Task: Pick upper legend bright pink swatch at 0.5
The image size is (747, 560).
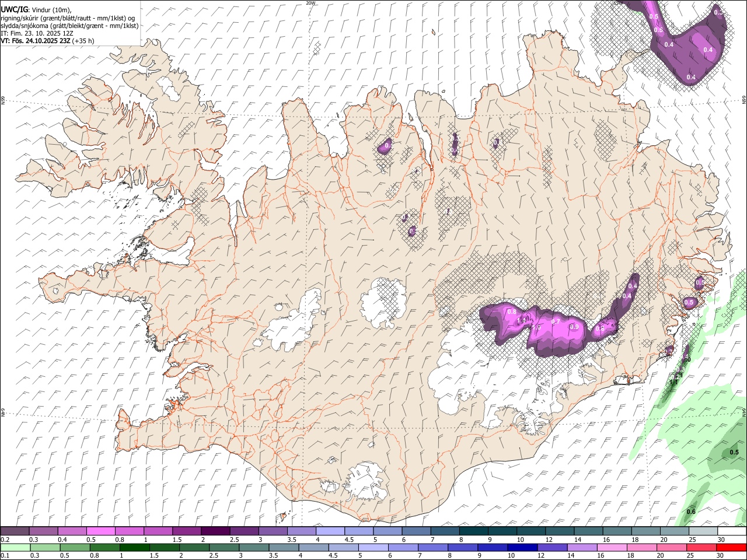Action: pyautogui.click(x=100, y=531)
